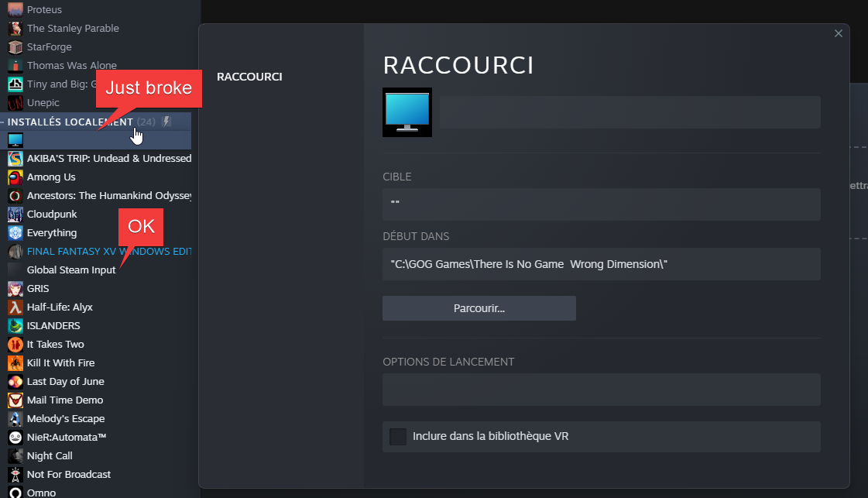Click the Thomas Was Alone icon
Screen dimensions: 868x498
(15, 65)
